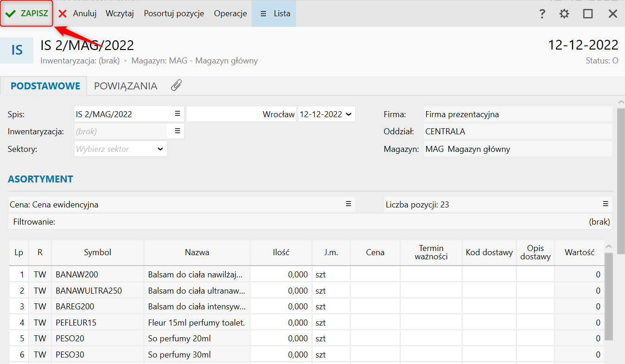Open the Inwentaryzacja field list icon
The width and height of the screenshot is (625, 364).
[177, 132]
